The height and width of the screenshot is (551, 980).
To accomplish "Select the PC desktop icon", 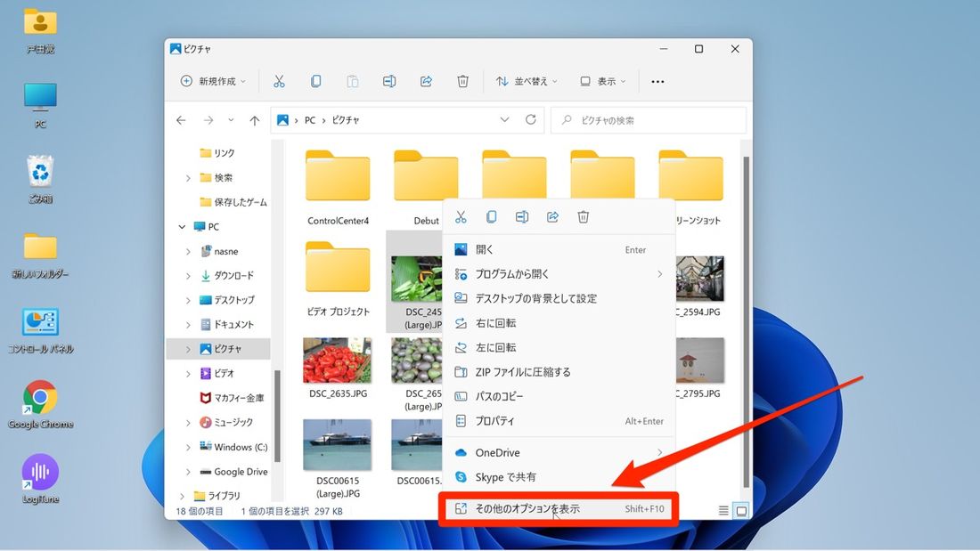I will point(41,105).
